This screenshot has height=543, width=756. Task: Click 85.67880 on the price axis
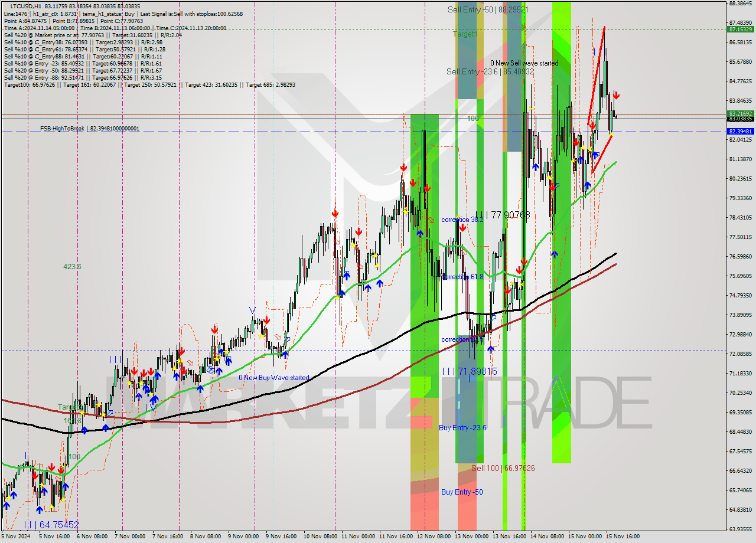(740, 62)
